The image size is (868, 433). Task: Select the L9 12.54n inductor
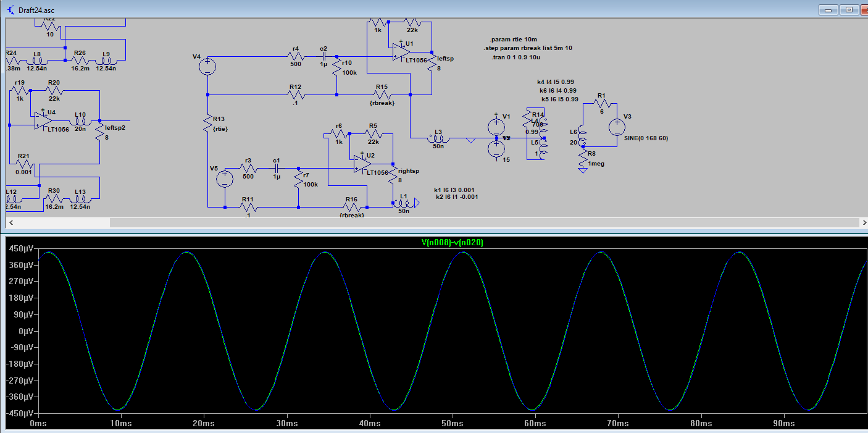point(106,61)
